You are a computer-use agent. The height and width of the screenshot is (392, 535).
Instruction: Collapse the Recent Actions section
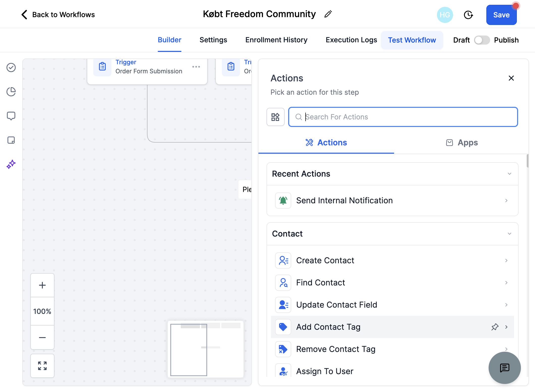coord(510,174)
